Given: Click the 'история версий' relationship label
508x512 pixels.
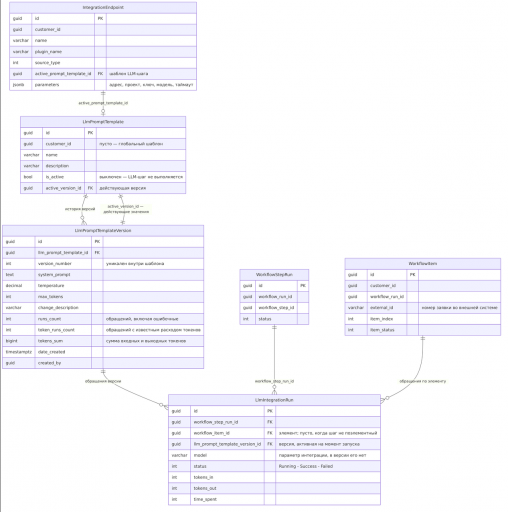Looking at the screenshot, I should (x=80, y=209).
